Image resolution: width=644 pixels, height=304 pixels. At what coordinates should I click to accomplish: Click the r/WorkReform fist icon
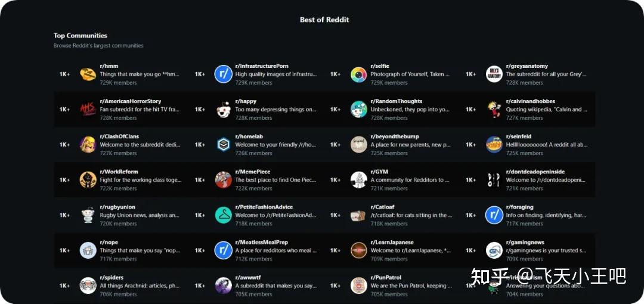88,180
